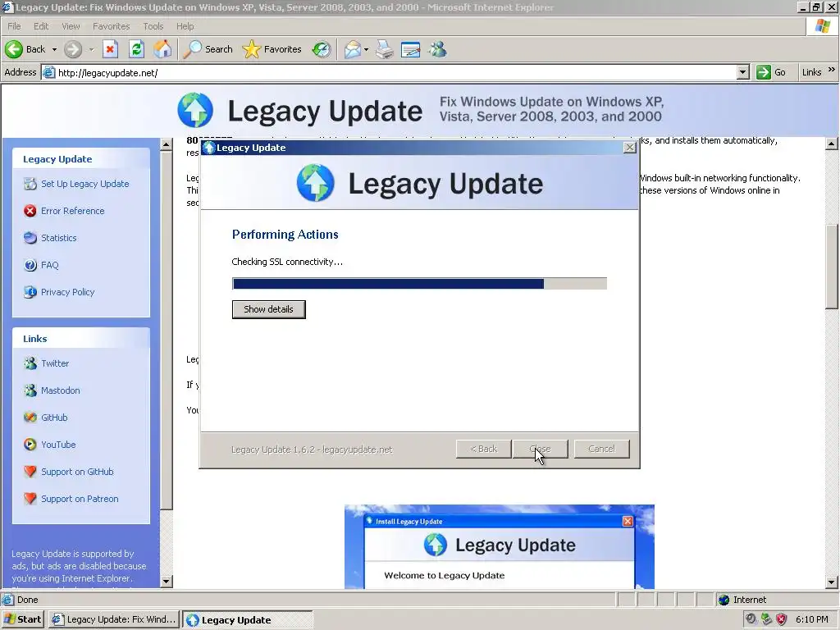Click the clock showing 6:10 PM
This screenshot has width=840, height=630.
click(812, 619)
